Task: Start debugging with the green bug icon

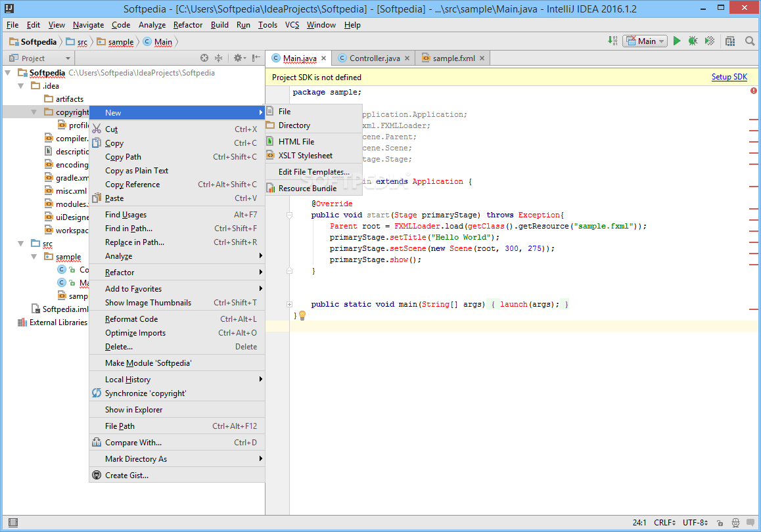Action: [693, 41]
